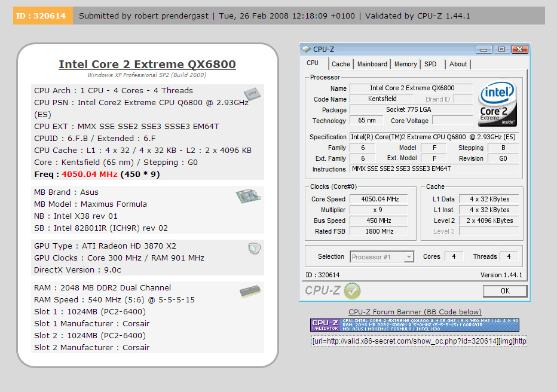Click the Cores count field
The height and width of the screenshot is (392, 557).
click(x=454, y=256)
